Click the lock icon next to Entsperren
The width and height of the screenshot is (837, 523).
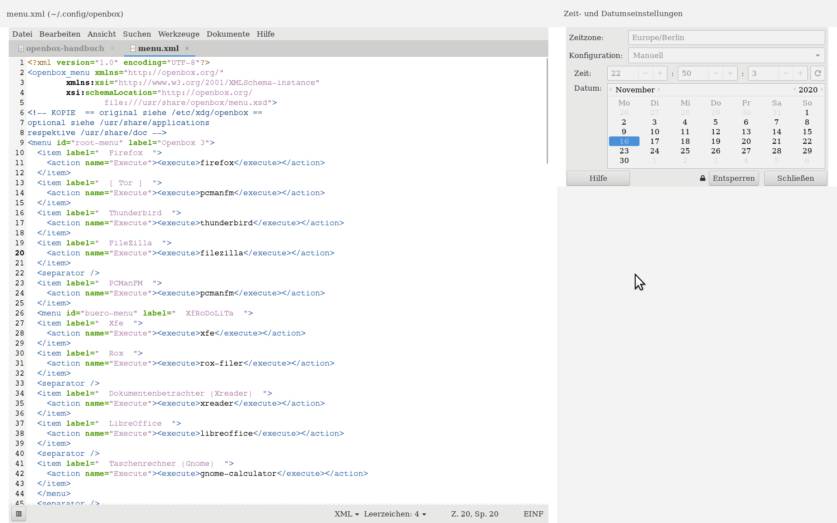click(x=702, y=179)
